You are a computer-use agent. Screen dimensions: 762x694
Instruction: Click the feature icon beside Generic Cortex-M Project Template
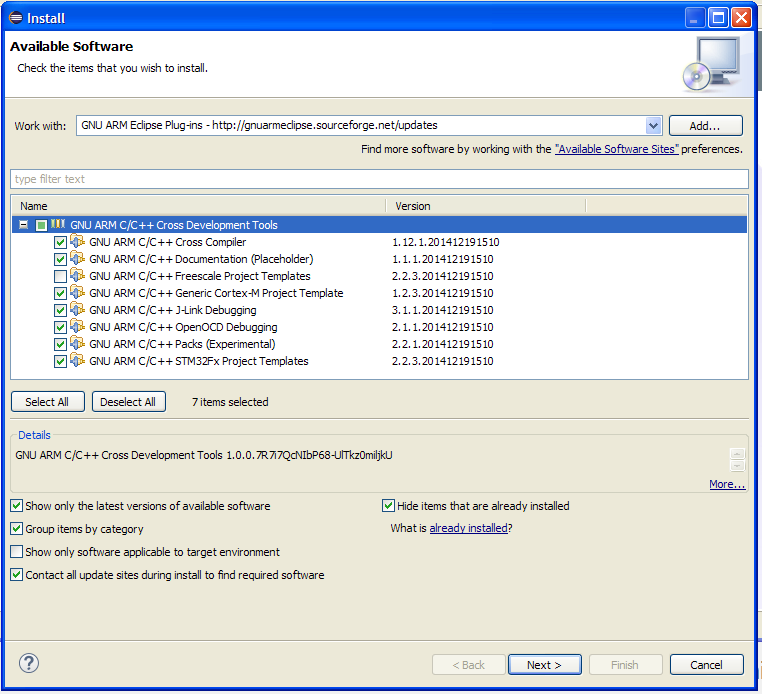[x=77, y=292]
